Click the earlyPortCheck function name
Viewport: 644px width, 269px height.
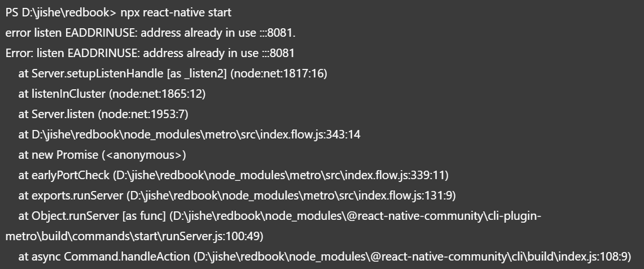pyautogui.click(x=71, y=175)
